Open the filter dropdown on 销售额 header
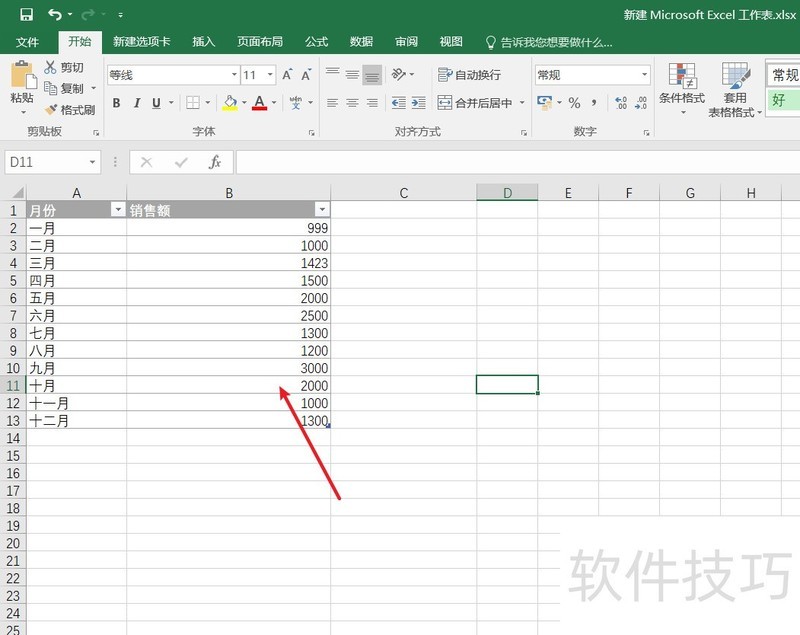The height and width of the screenshot is (635, 800). tap(322, 209)
